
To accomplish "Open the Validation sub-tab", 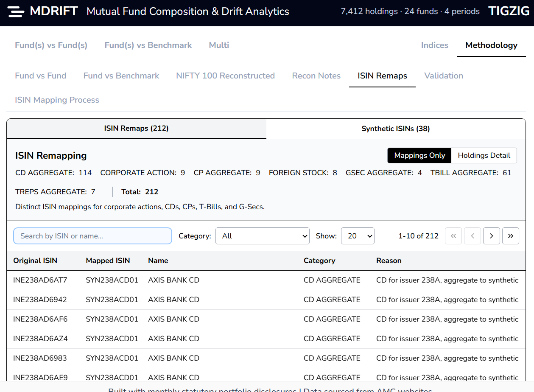I will [444, 76].
